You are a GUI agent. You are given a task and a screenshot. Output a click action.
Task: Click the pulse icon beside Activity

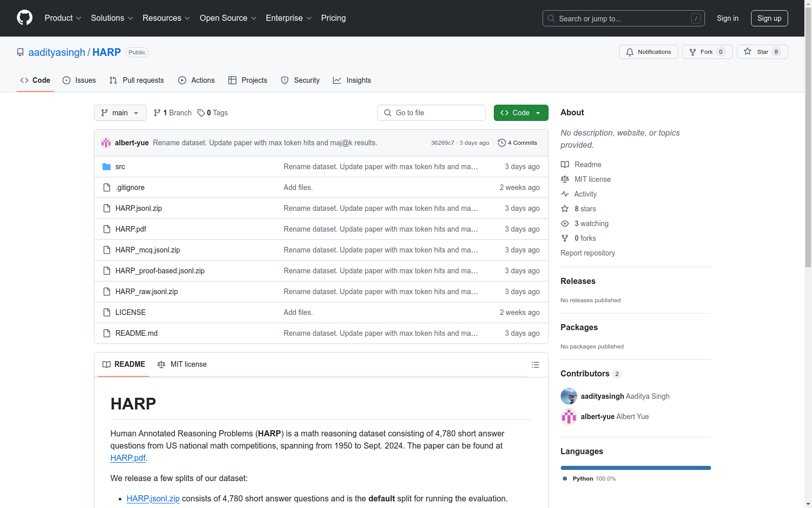(565, 194)
